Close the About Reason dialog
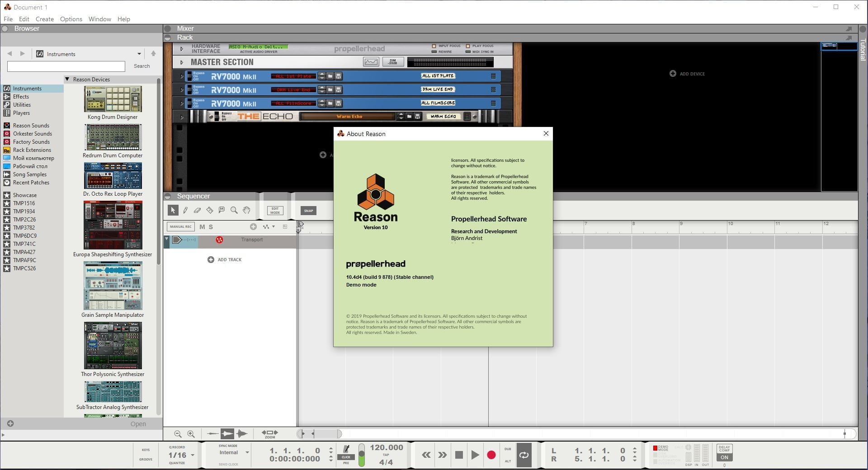 click(546, 133)
